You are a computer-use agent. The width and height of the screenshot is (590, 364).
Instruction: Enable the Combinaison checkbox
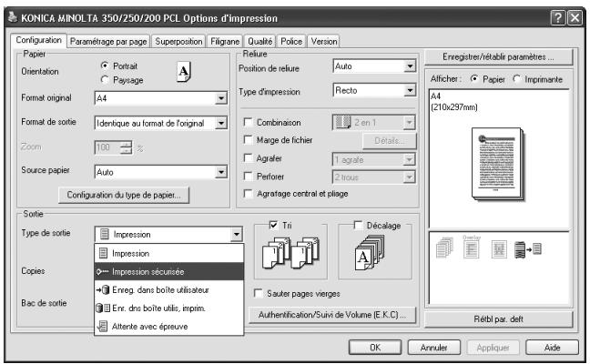pyautogui.click(x=248, y=122)
